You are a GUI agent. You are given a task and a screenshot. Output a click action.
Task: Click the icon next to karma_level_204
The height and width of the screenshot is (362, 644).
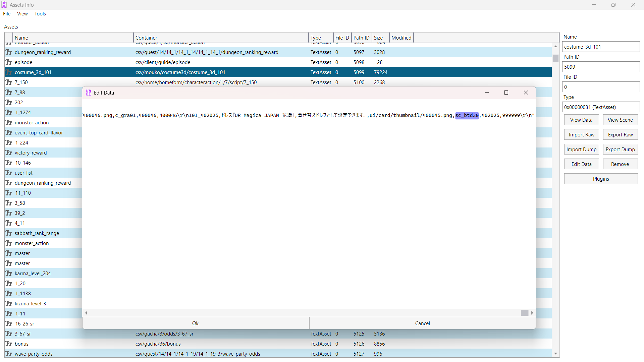click(9, 274)
